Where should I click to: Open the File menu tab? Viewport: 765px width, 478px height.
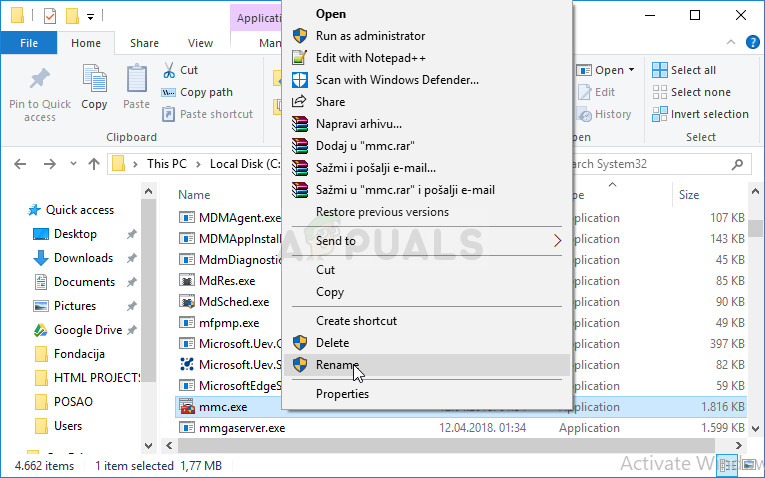coord(29,43)
